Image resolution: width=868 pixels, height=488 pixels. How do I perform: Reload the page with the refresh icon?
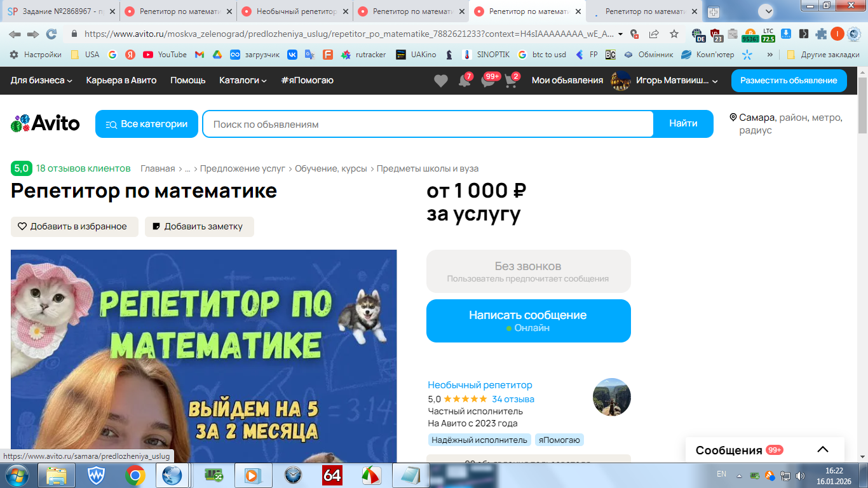[x=51, y=34]
